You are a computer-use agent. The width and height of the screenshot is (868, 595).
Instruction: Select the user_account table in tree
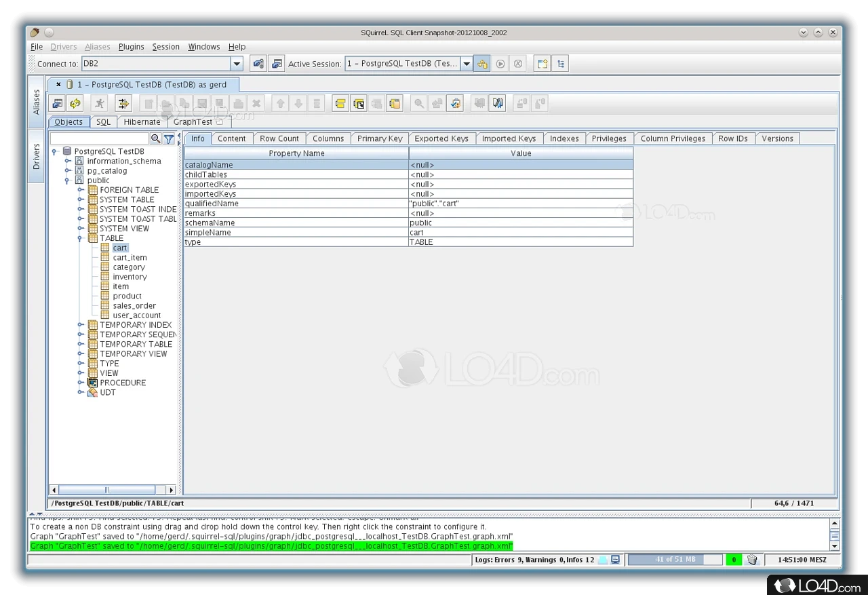click(136, 315)
